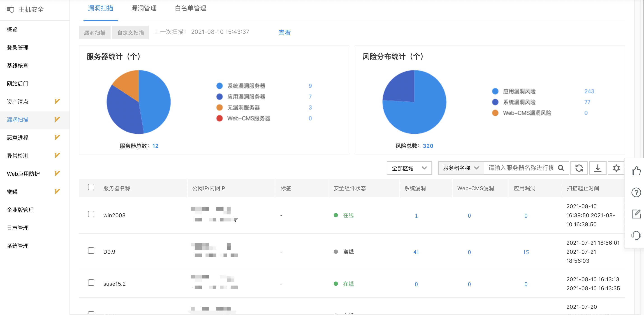Image resolution: width=644 pixels, height=315 pixels.
Task: Click the 服务器总数 value 12
Action: click(155, 146)
